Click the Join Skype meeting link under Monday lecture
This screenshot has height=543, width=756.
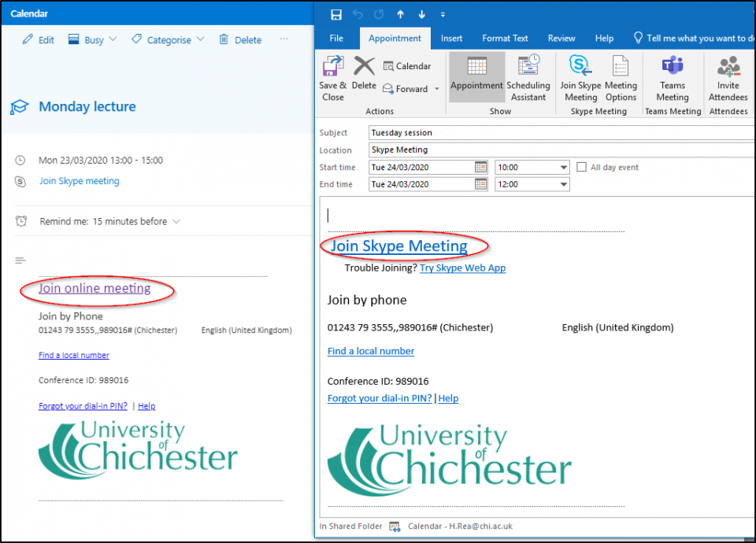80,181
